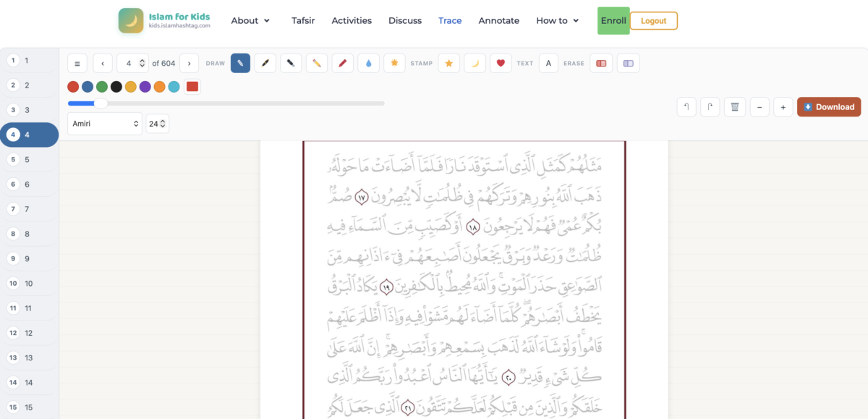Image resolution: width=868 pixels, height=419 pixels.
Task: Pick the blue circle color
Action: pos(88,87)
